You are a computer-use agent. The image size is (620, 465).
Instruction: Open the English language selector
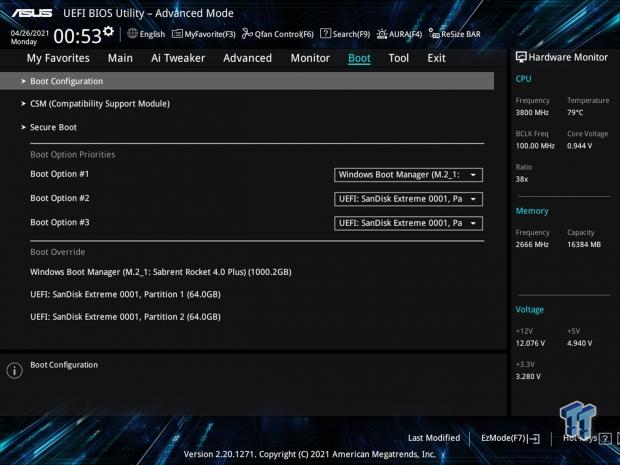click(146, 34)
